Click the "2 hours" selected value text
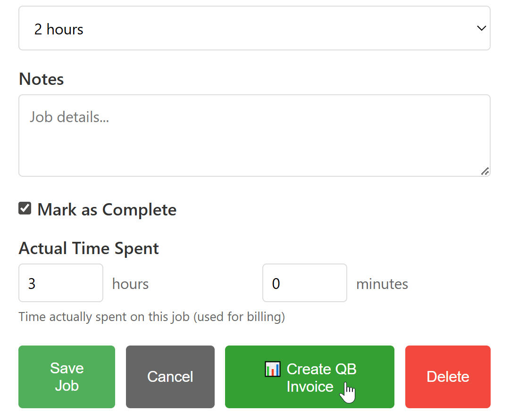 click(x=59, y=29)
